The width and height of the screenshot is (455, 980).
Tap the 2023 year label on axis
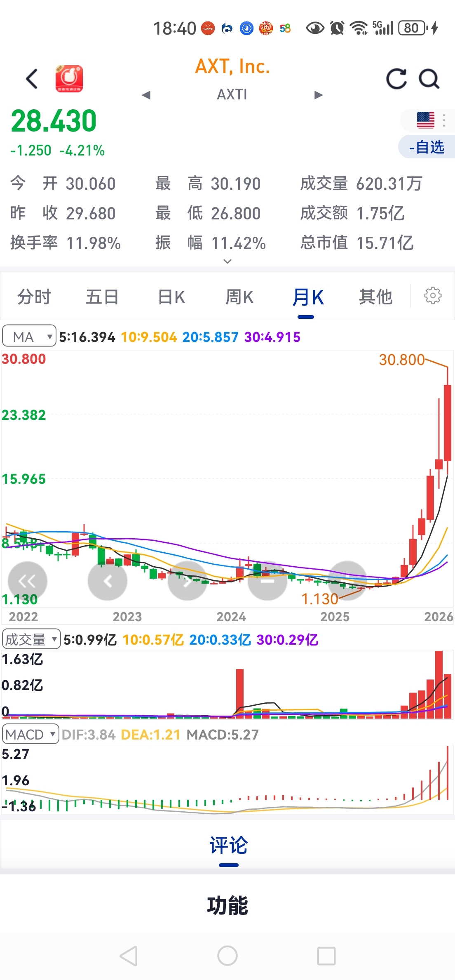pyautogui.click(x=127, y=617)
